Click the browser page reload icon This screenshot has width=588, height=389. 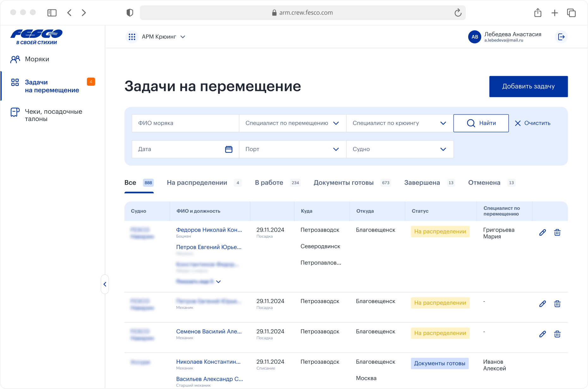click(458, 13)
